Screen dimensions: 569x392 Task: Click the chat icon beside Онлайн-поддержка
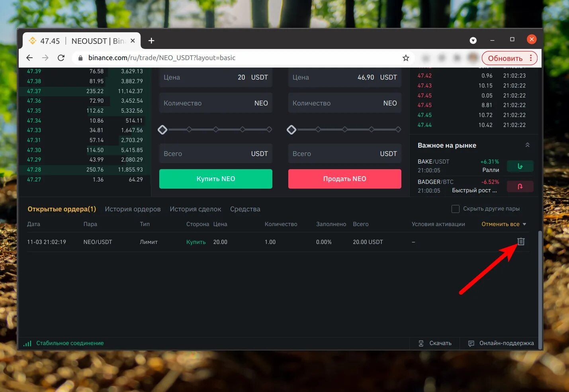[x=471, y=343]
